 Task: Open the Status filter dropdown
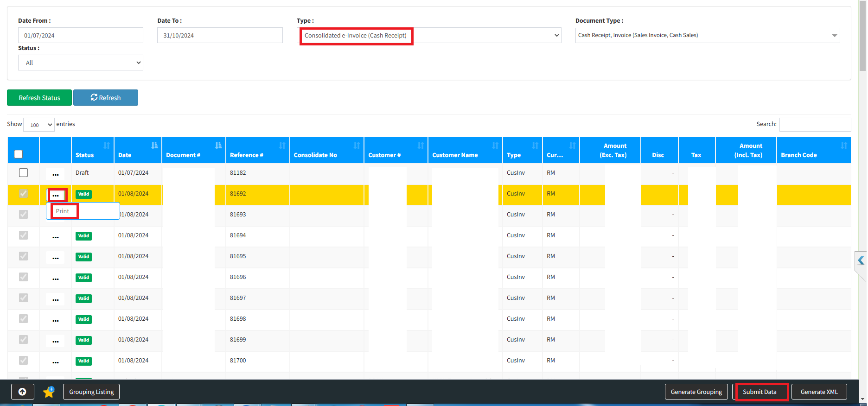(x=81, y=63)
